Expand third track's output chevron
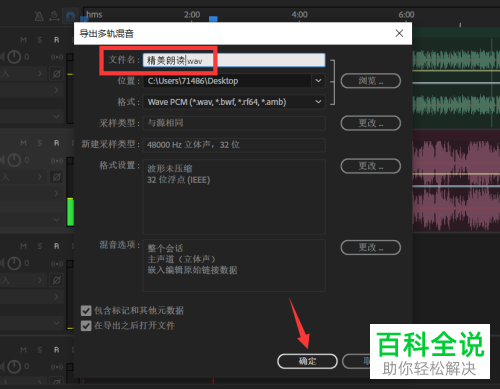 [x=56, y=297]
